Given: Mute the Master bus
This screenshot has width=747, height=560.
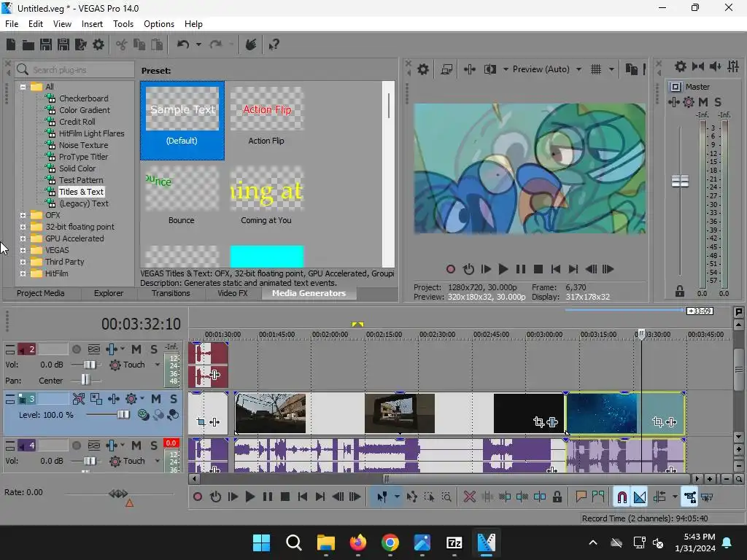Looking at the screenshot, I should point(703,102).
